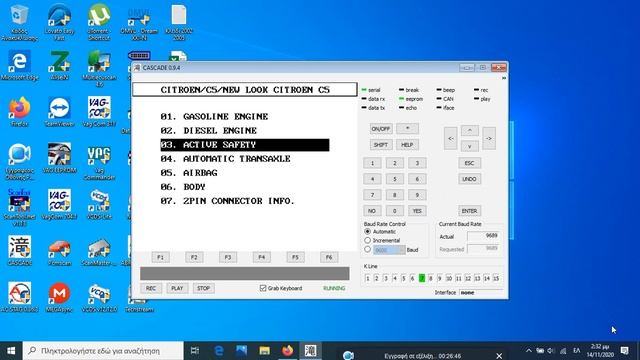Select 06. BODY menu entry

[x=183, y=187]
